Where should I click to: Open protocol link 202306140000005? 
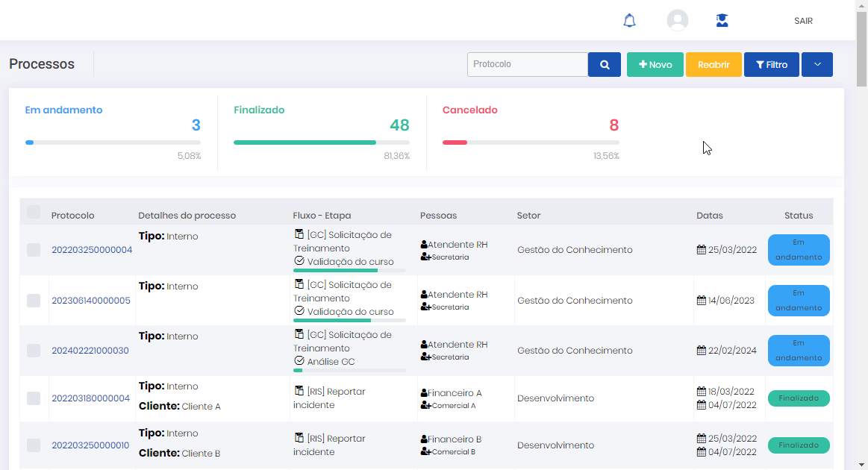[90, 301]
